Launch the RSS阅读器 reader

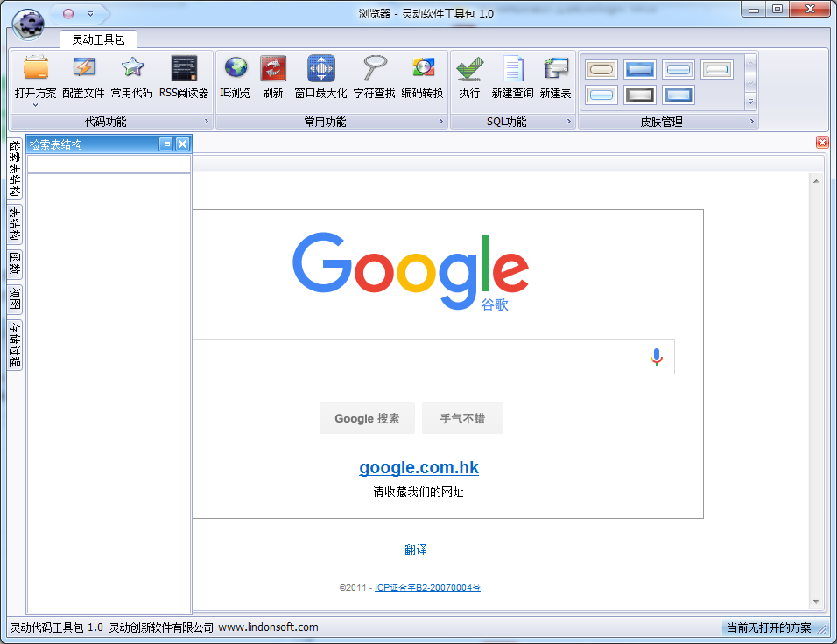(184, 68)
